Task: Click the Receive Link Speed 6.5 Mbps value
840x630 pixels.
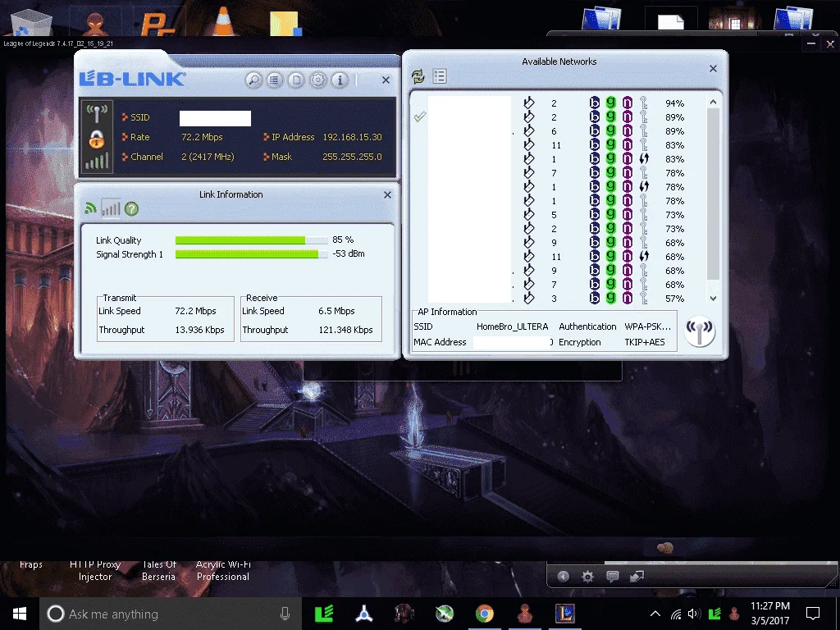Action: [336, 311]
